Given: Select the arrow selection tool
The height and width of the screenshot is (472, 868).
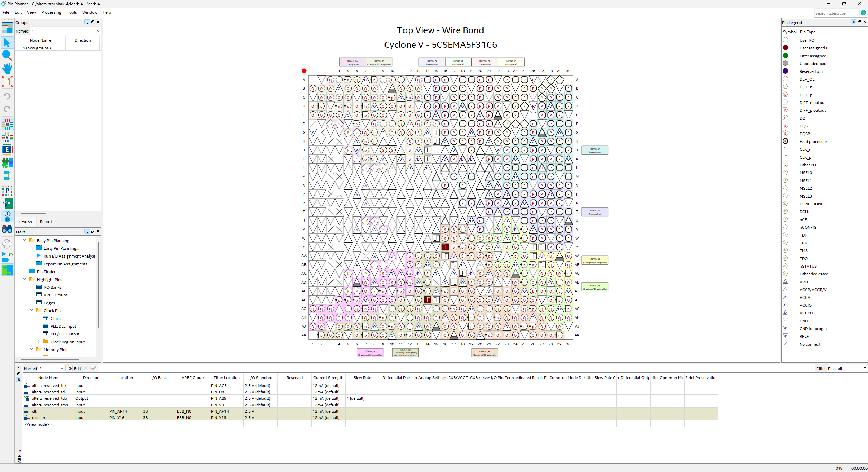Looking at the screenshot, I should [7, 43].
